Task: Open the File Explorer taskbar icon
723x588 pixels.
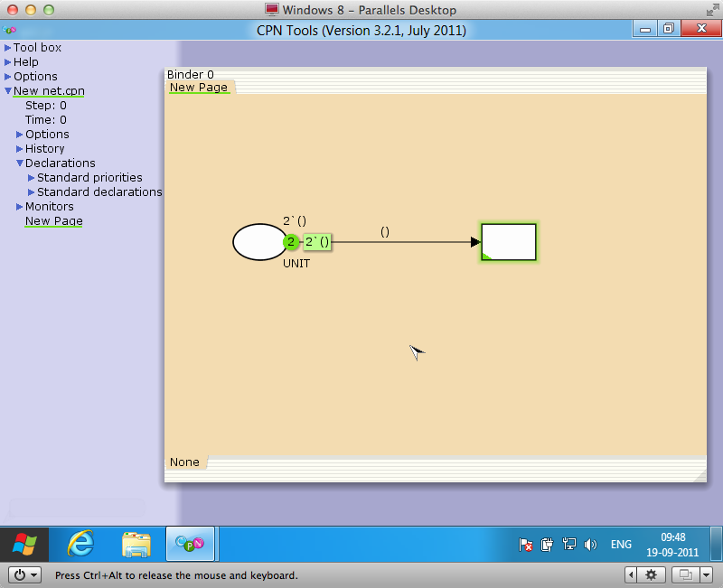Action: point(136,545)
